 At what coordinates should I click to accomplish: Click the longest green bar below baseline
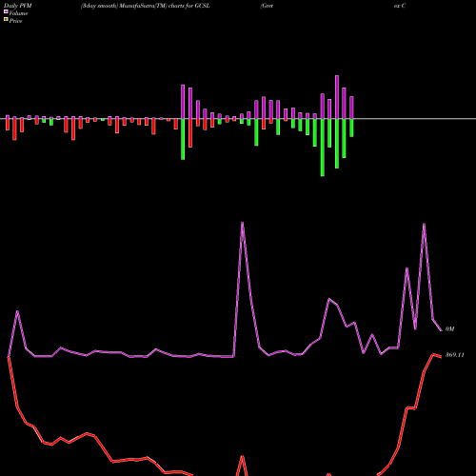tap(323, 148)
